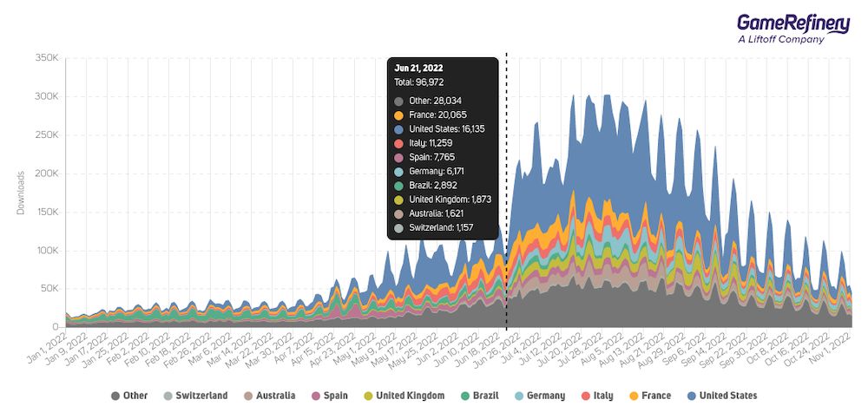
Task: Toggle the Germany legend entry
Action: [x=540, y=396]
